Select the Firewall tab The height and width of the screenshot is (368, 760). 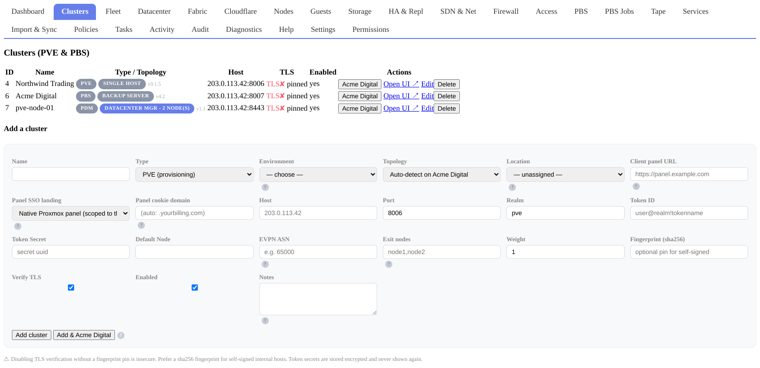pyautogui.click(x=506, y=12)
